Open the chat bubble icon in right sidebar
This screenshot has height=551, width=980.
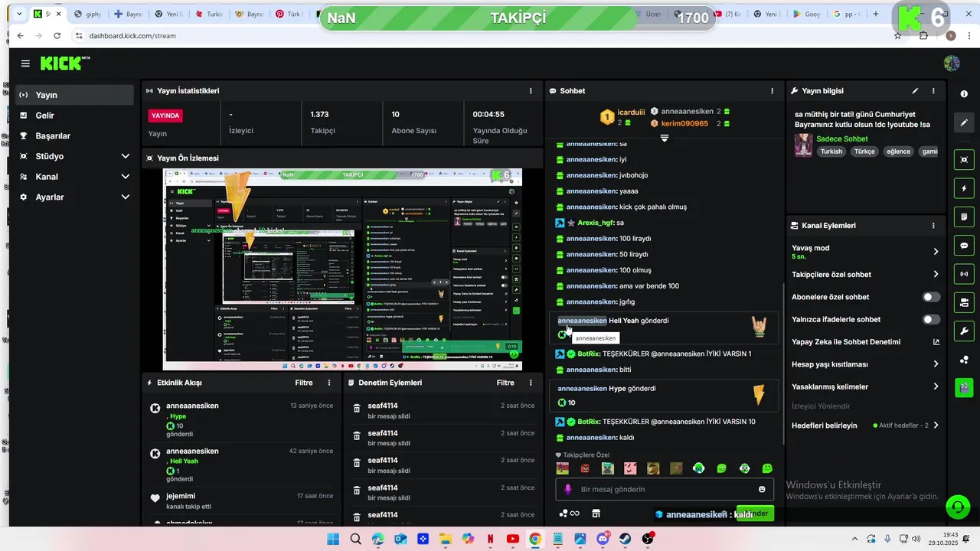[964, 246]
